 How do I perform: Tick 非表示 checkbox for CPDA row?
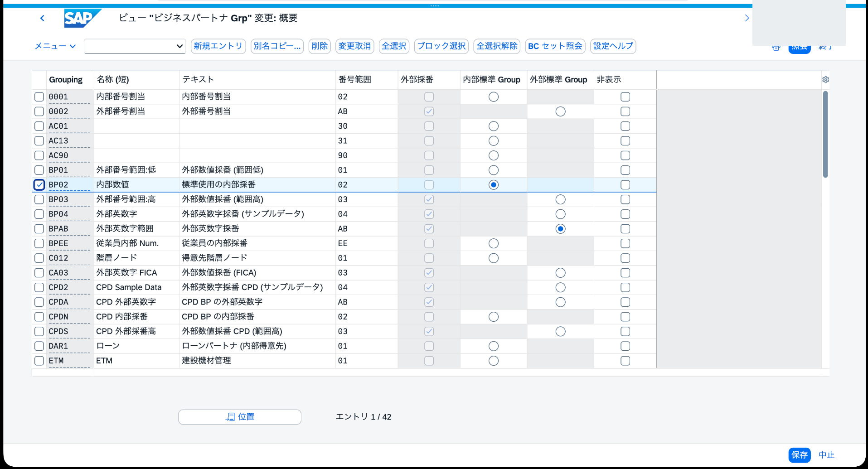[626, 302]
